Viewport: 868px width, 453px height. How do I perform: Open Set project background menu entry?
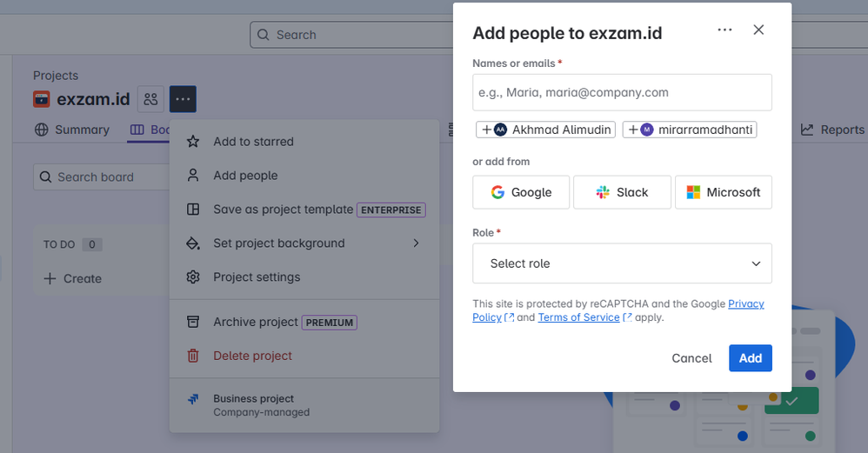point(304,243)
